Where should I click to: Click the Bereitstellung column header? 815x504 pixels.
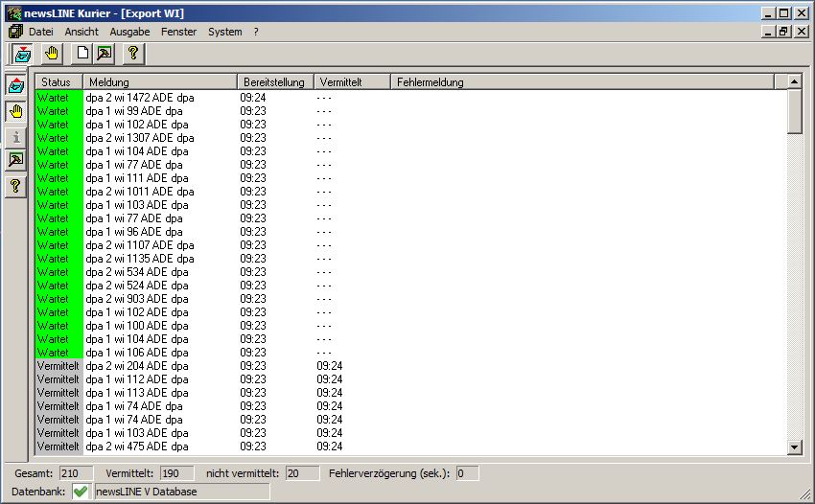[275, 82]
